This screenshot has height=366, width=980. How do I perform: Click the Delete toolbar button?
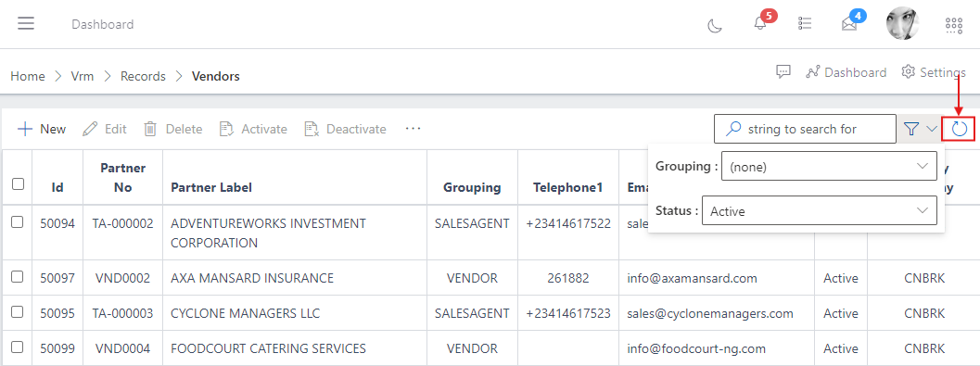(x=173, y=130)
